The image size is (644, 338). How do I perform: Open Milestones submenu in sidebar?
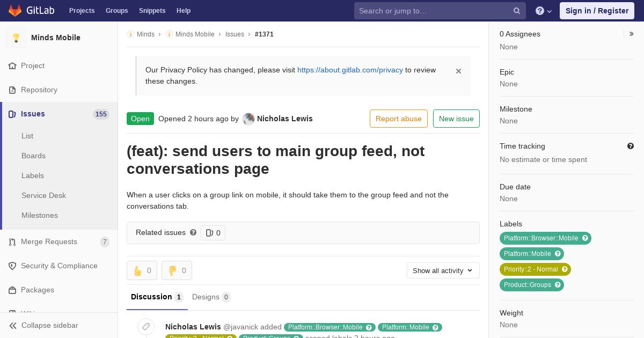tap(40, 215)
